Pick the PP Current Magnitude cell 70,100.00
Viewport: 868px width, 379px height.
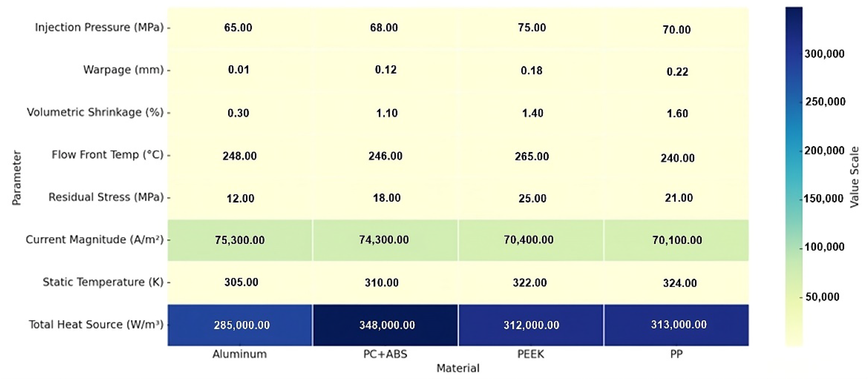click(677, 240)
